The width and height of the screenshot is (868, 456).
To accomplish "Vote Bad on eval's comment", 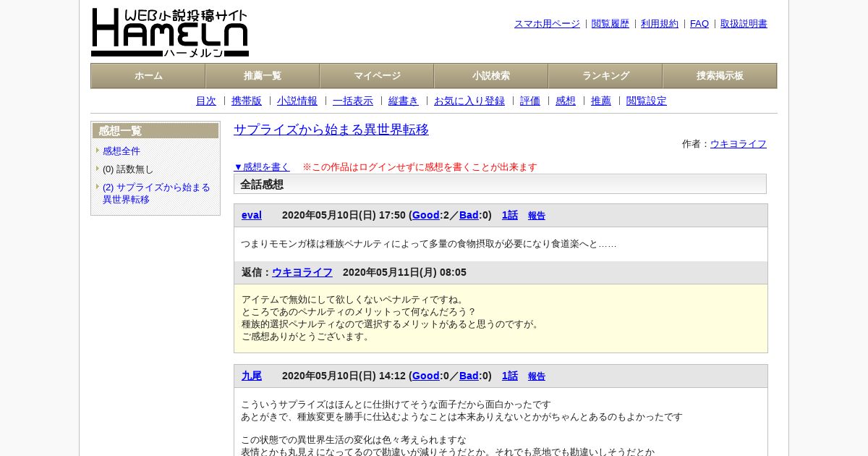I will (x=469, y=215).
